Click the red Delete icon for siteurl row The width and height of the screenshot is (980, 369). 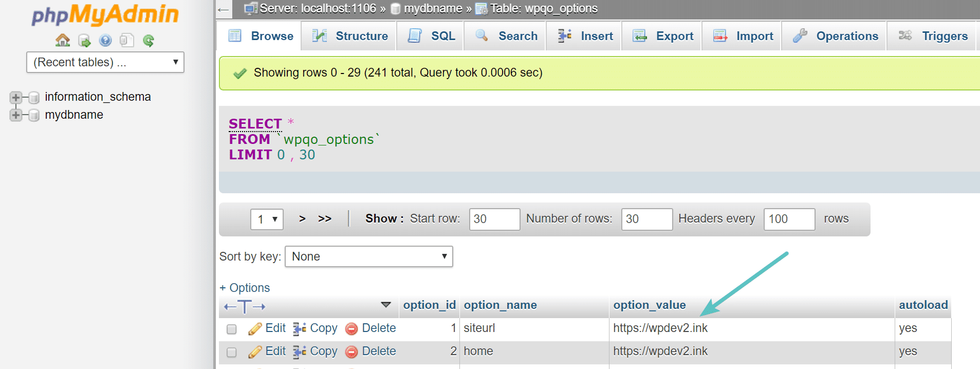point(352,329)
